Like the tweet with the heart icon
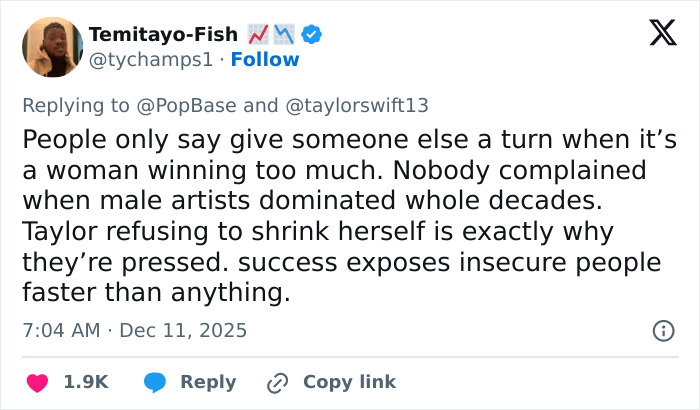This screenshot has height=410, width=700. point(37,382)
